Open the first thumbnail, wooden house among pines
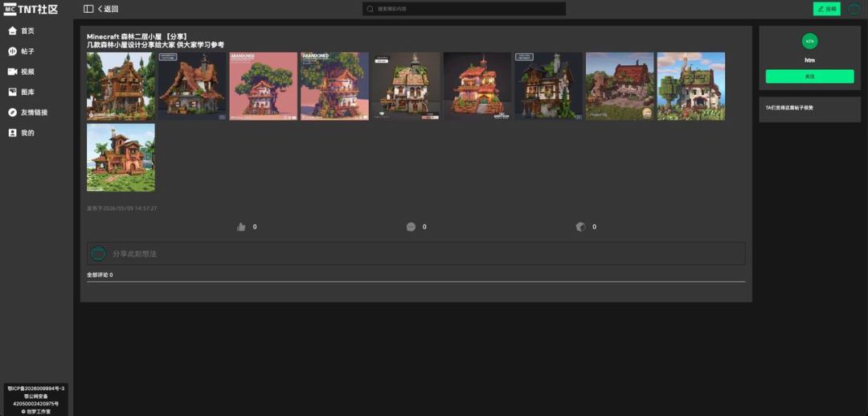868x416 pixels. pos(121,86)
